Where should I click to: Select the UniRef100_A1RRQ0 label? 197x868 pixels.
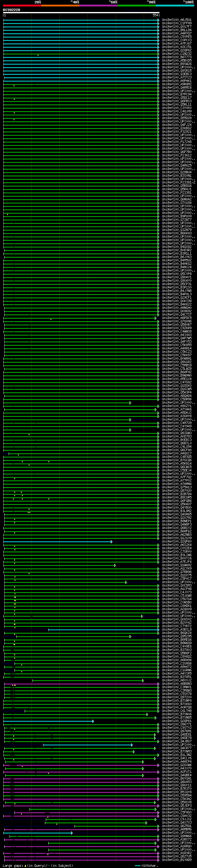(176, 846)
